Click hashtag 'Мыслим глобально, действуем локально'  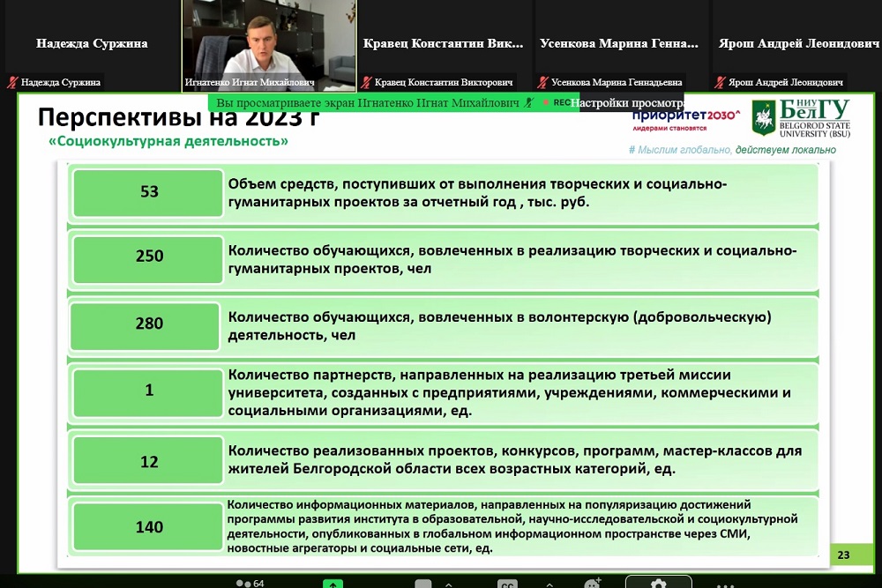tap(732, 150)
